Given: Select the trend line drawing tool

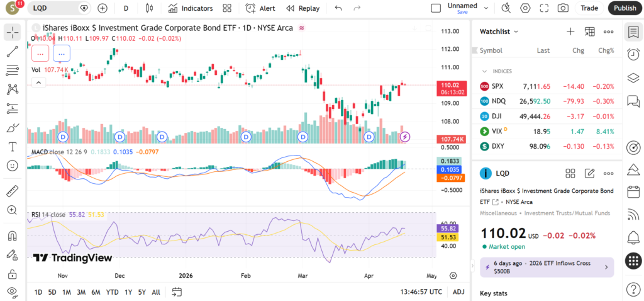Looking at the screenshot, I should click(x=12, y=52).
